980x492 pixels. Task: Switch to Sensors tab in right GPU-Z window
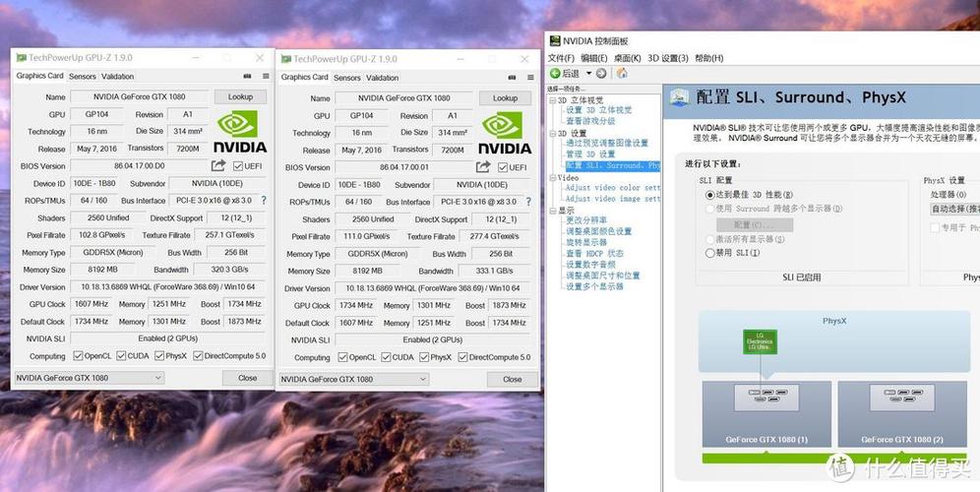[347, 78]
